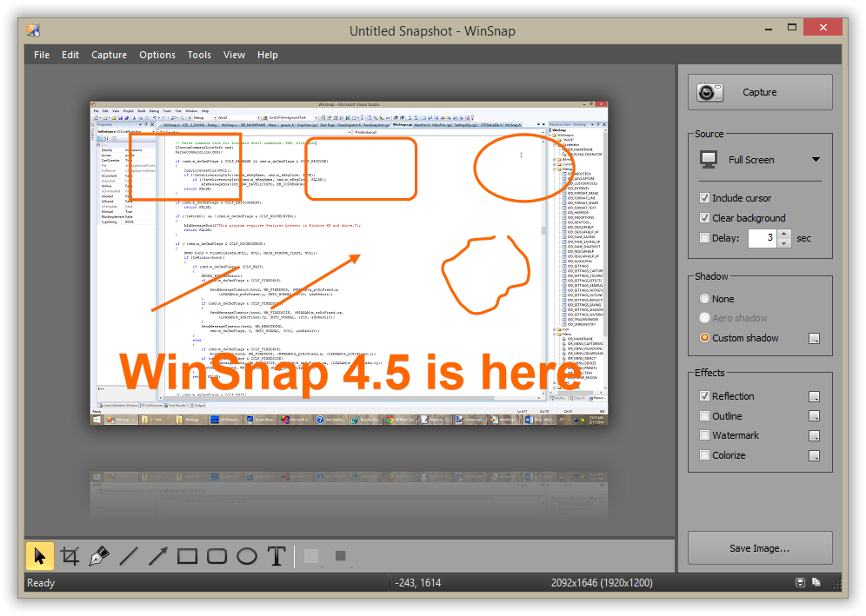Select the Custom shadow radio button
The image size is (866, 616).
tap(705, 338)
